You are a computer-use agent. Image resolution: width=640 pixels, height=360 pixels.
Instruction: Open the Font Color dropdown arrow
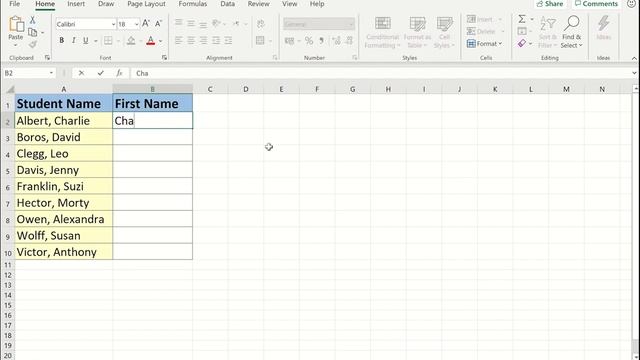(160, 41)
